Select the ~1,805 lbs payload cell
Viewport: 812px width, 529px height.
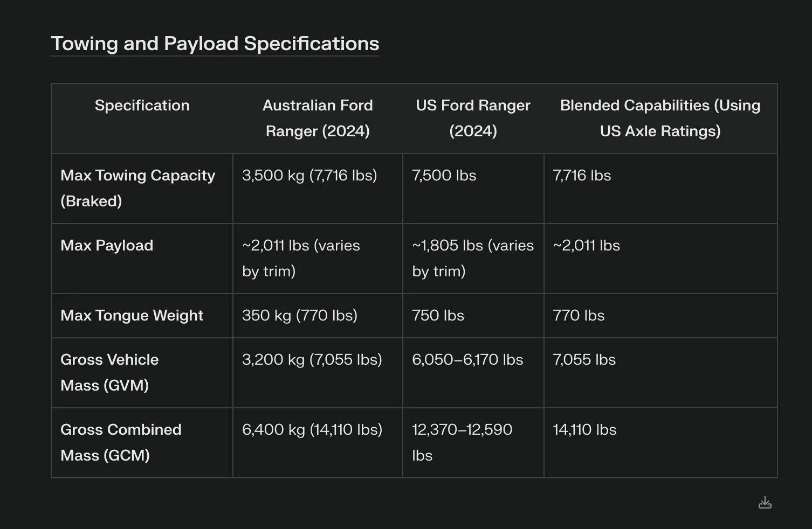pos(473,258)
